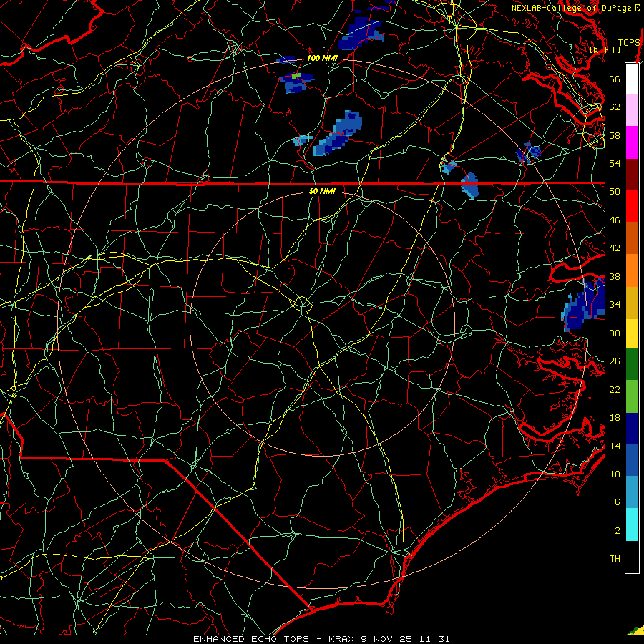Click the "NEXLAB-College of DuPage" credit text
The width and height of the screenshot is (644, 644).
point(571,8)
